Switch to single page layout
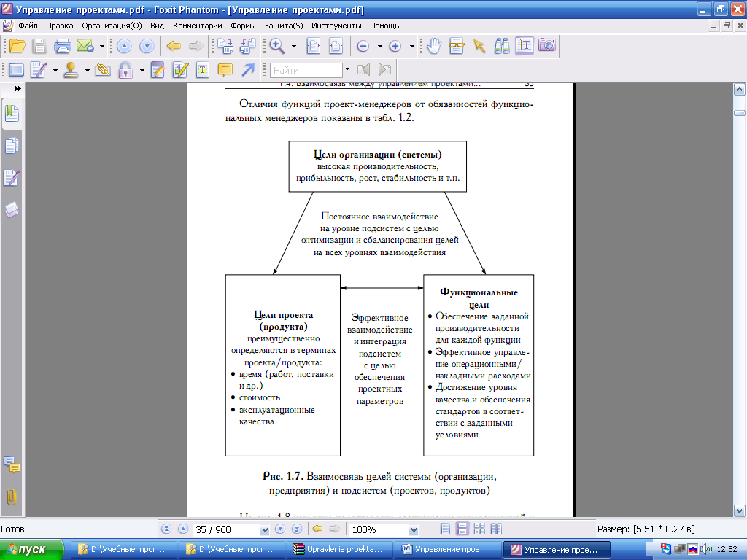This screenshot has width=747, height=560. point(446,529)
